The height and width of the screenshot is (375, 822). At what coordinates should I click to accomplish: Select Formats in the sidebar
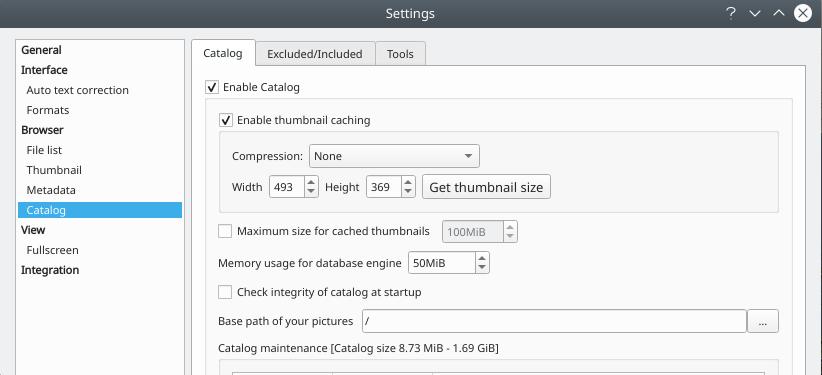click(48, 110)
